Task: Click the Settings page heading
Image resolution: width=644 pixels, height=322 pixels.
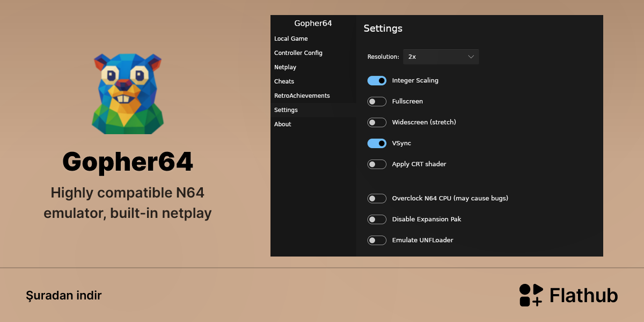Action: (x=383, y=28)
